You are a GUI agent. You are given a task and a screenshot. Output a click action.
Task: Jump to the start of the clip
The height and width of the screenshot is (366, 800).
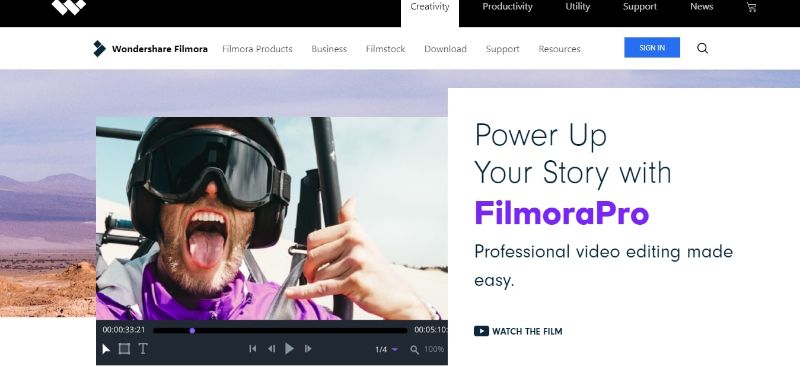(253, 349)
